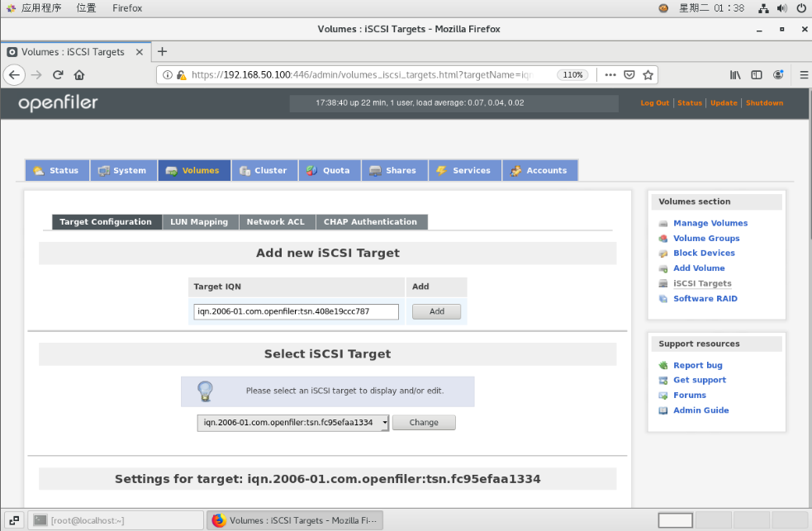Open the Firefox account icon
The width and height of the screenshot is (812, 531).
778,75
